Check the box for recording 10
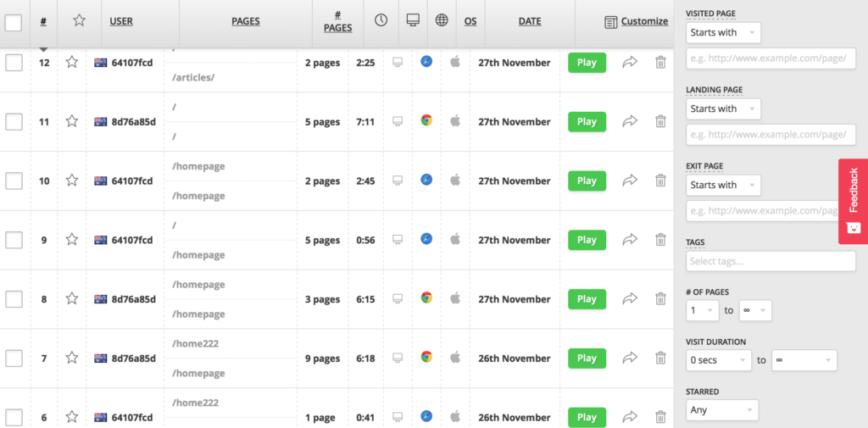868x428 pixels. (14, 181)
